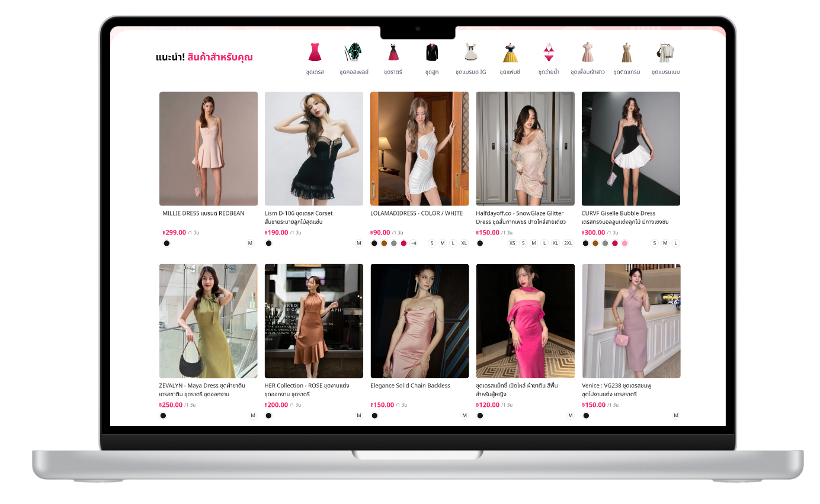Select the fancy costume category icon (ชุดแฟนซี)

(510, 53)
